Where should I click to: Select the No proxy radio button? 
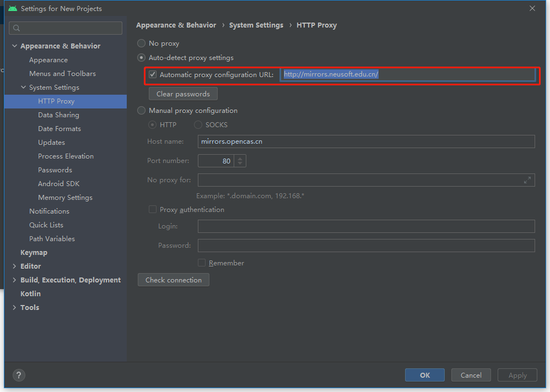(x=142, y=43)
